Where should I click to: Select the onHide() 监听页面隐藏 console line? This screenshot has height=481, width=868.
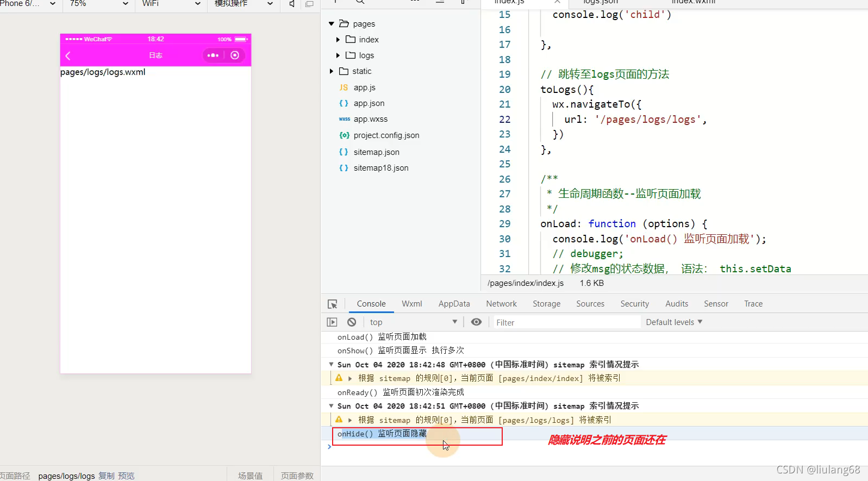(382, 434)
